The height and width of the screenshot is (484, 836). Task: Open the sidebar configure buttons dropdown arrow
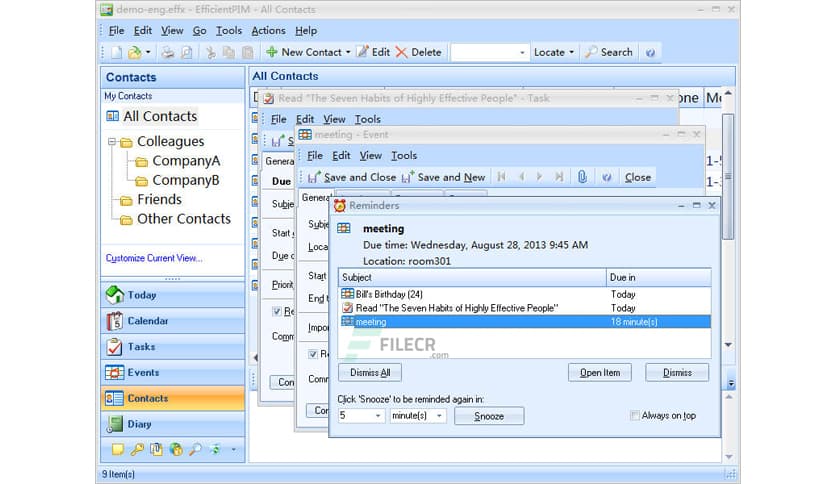pos(234,449)
